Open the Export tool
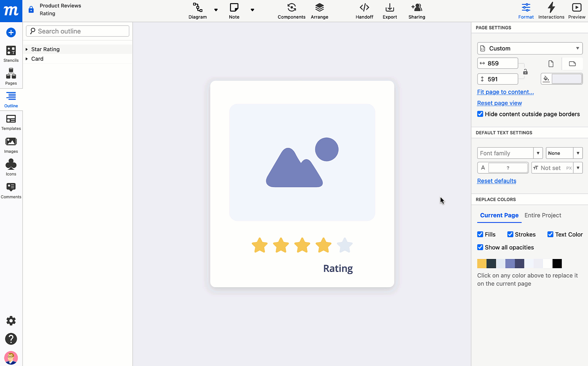The image size is (588, 366). tap(389, 11)
